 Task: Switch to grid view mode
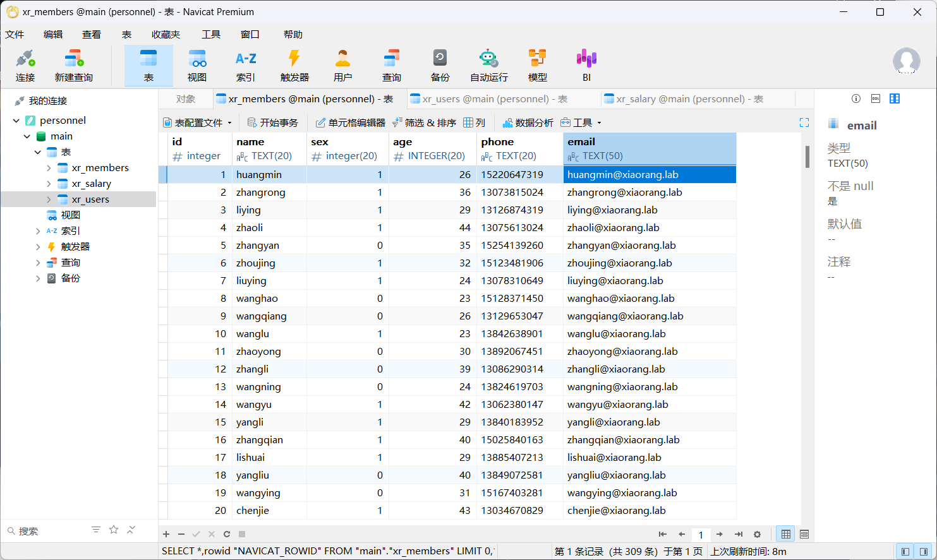[x=786, y=534]
